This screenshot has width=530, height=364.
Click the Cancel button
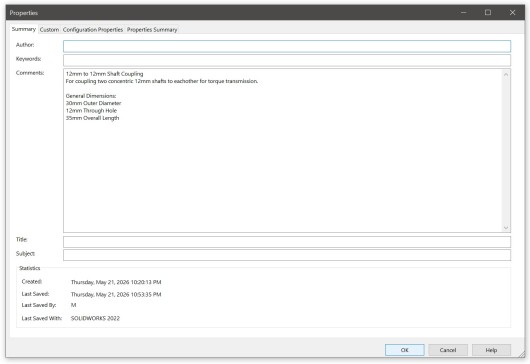coord(448,350)
